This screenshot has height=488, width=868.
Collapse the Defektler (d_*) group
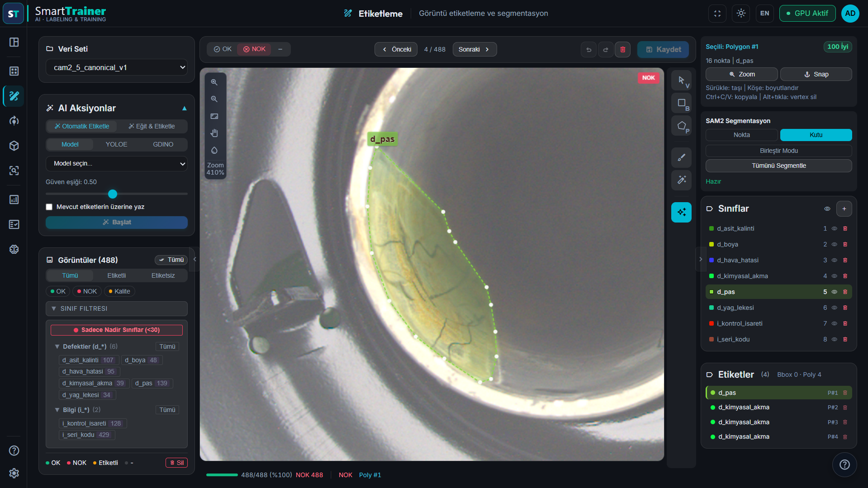(x=57, y=347)
